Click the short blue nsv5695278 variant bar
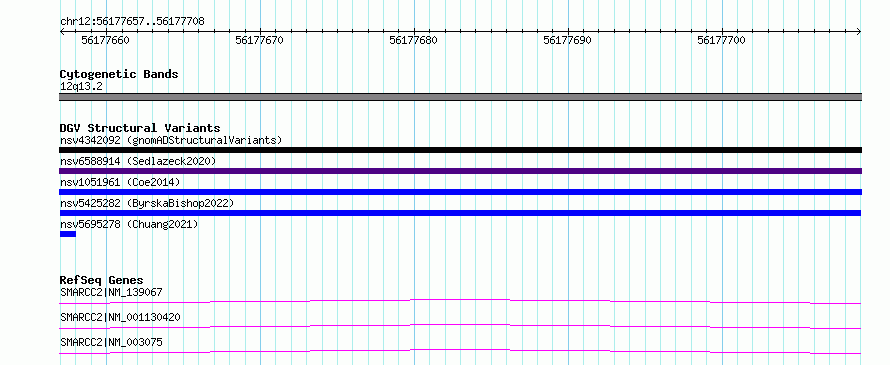 click(x=68, y=234)
